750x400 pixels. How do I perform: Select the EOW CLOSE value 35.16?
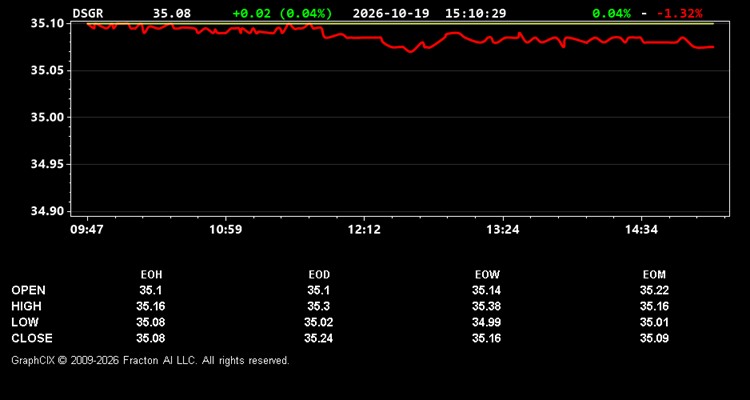tap(487, 338)
